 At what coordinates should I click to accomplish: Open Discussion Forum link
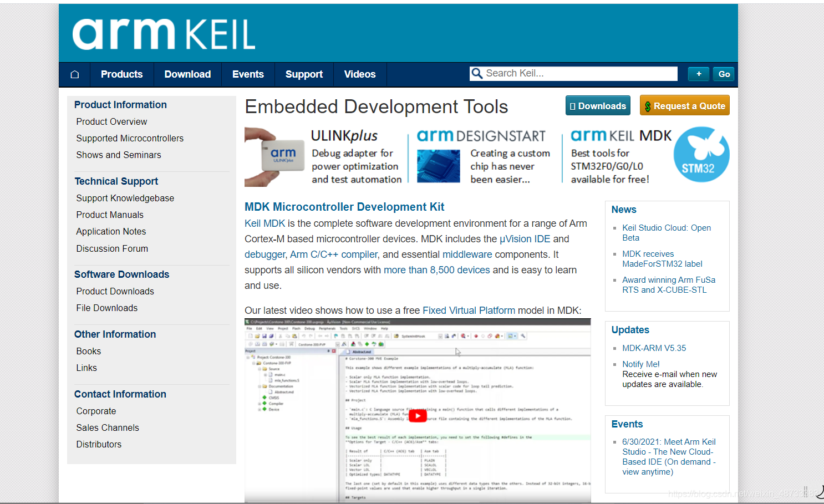point(112,249)
